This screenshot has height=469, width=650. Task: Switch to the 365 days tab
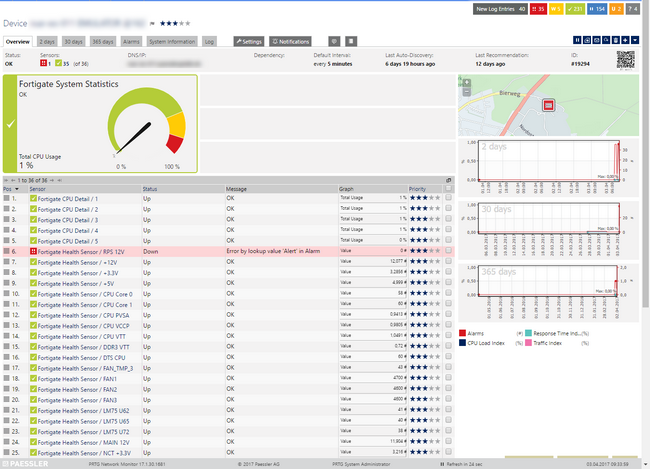click(102, 41)
